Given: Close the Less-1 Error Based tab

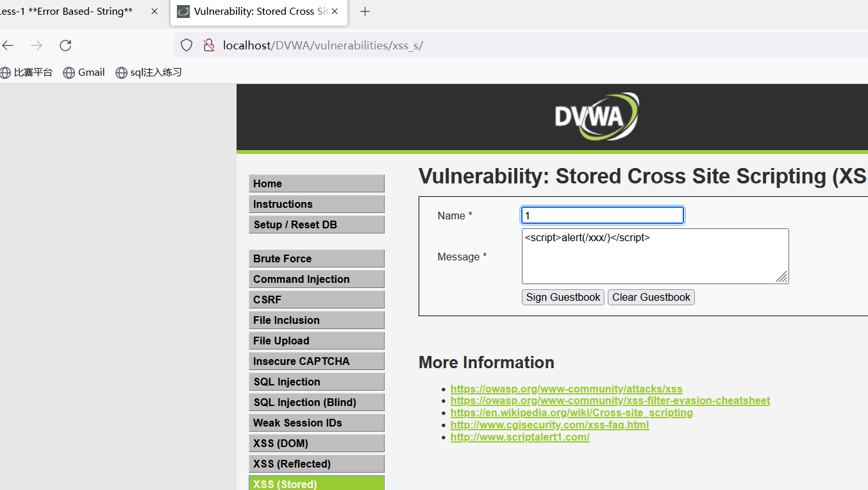Looking at the screenshot, I should [154, 12].
